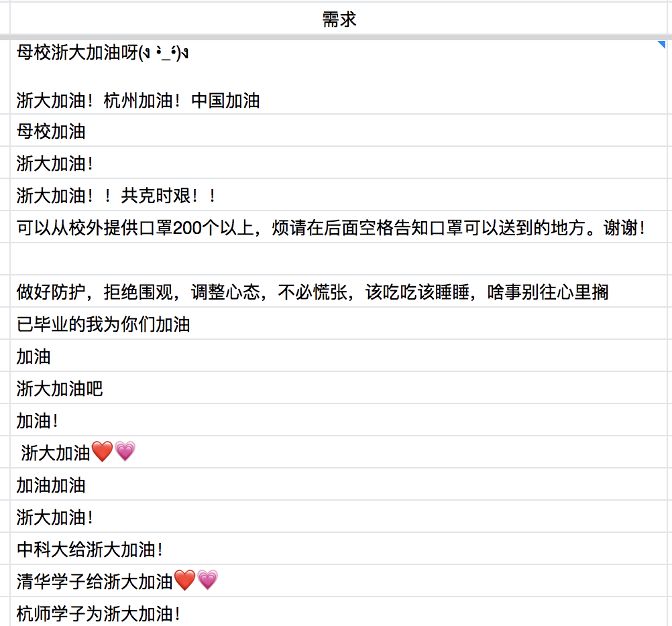Select the '母校加油' cell
The image size is (672, 626).
[x=339, y=131]
